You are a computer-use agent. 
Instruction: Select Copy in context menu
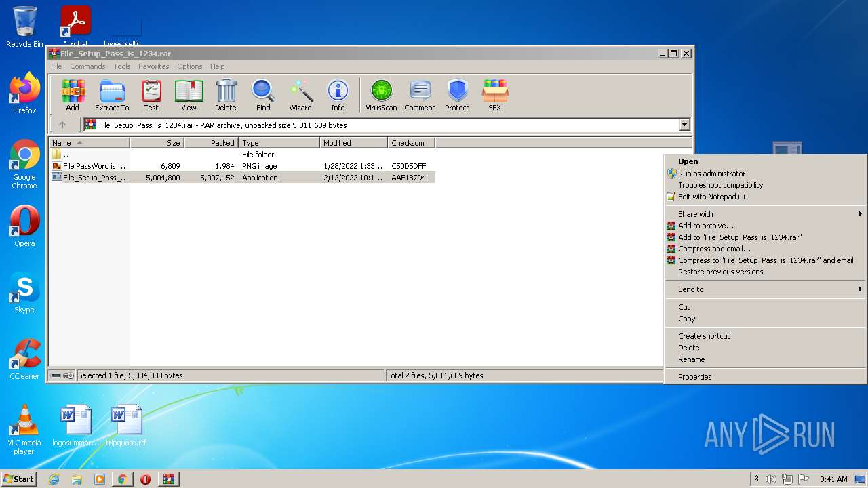765,319
